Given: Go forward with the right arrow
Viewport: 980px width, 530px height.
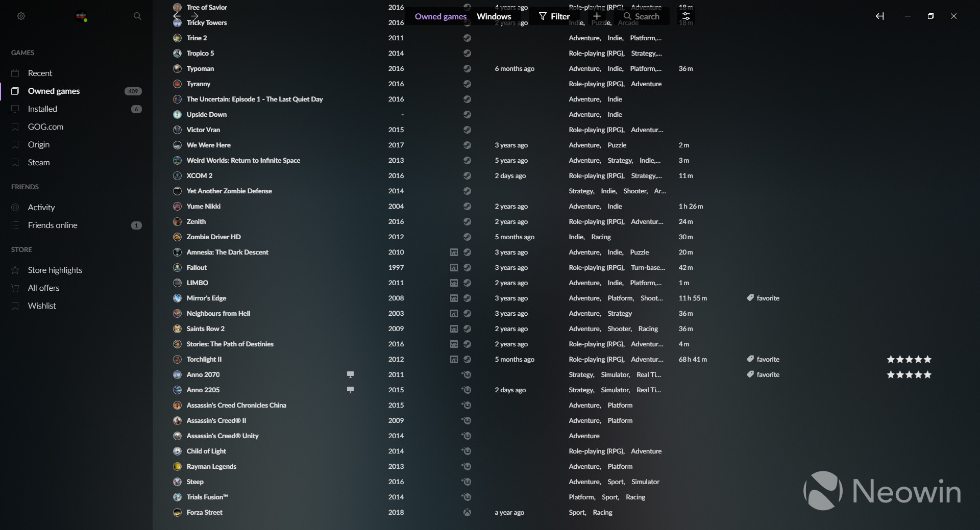Looking at the screenshot, I should tap(194, 16).
